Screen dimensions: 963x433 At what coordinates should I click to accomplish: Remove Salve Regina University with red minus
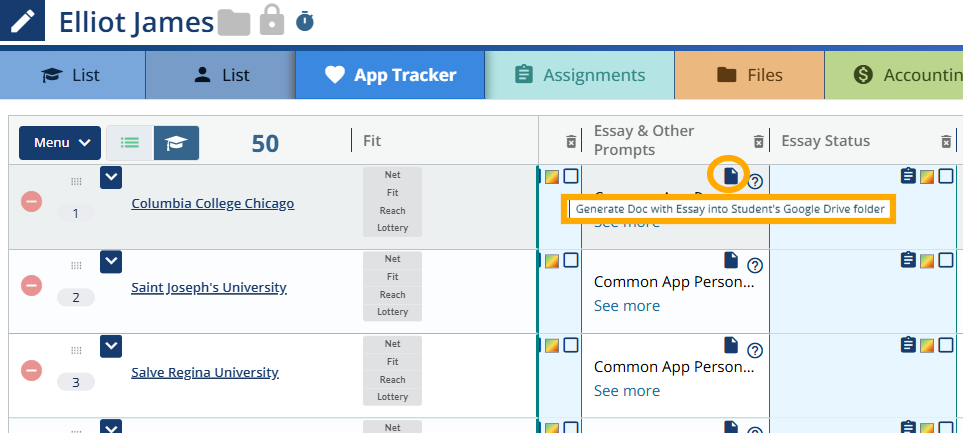click(x=31, y=370)
